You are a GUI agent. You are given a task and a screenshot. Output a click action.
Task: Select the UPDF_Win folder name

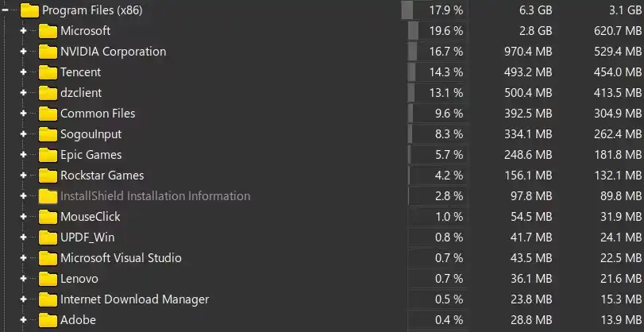(87, 237)
